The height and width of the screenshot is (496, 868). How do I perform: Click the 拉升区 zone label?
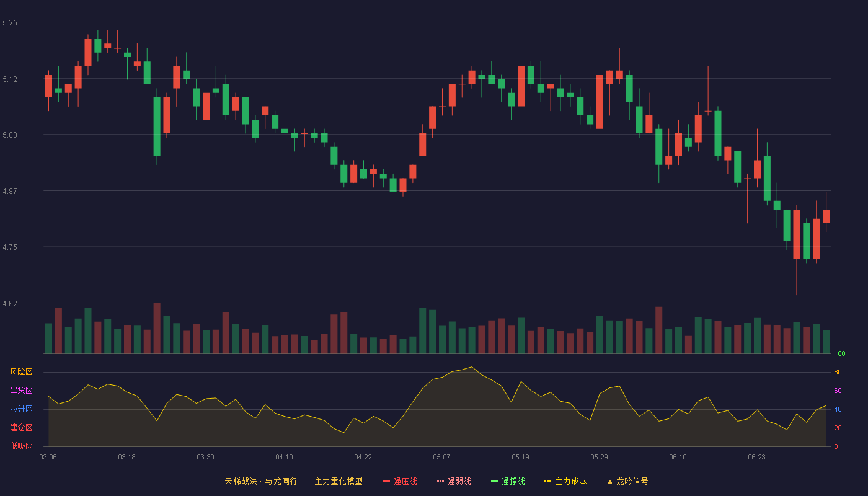21,409
